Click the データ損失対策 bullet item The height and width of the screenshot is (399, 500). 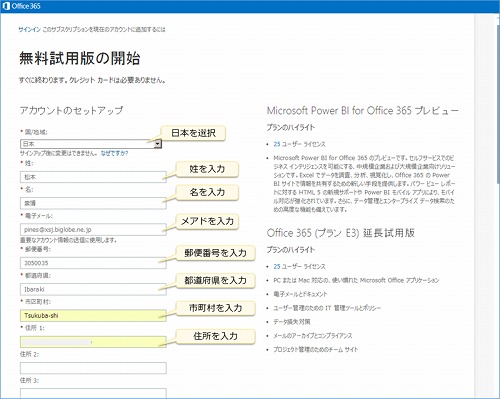(x=292, y=322)
